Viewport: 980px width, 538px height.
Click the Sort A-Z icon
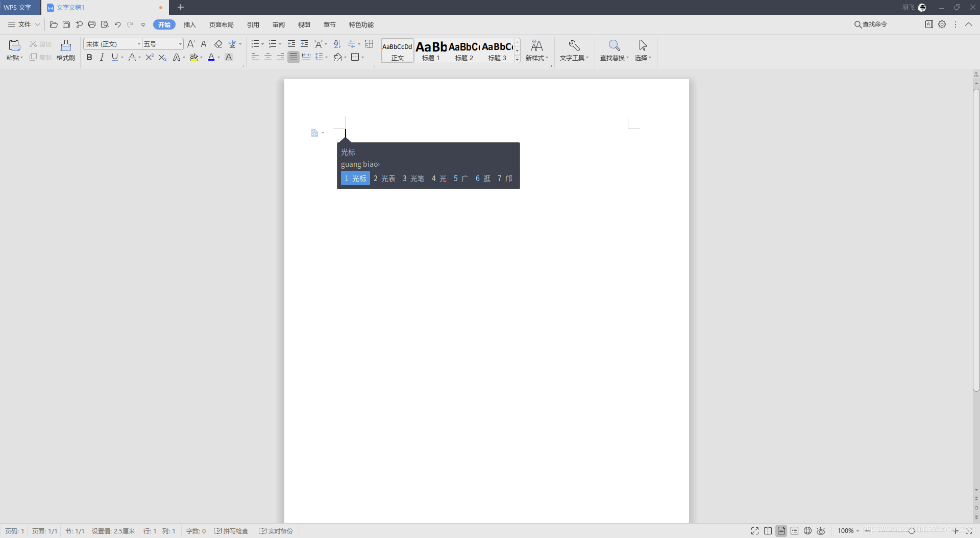click(x=337, y=44)
